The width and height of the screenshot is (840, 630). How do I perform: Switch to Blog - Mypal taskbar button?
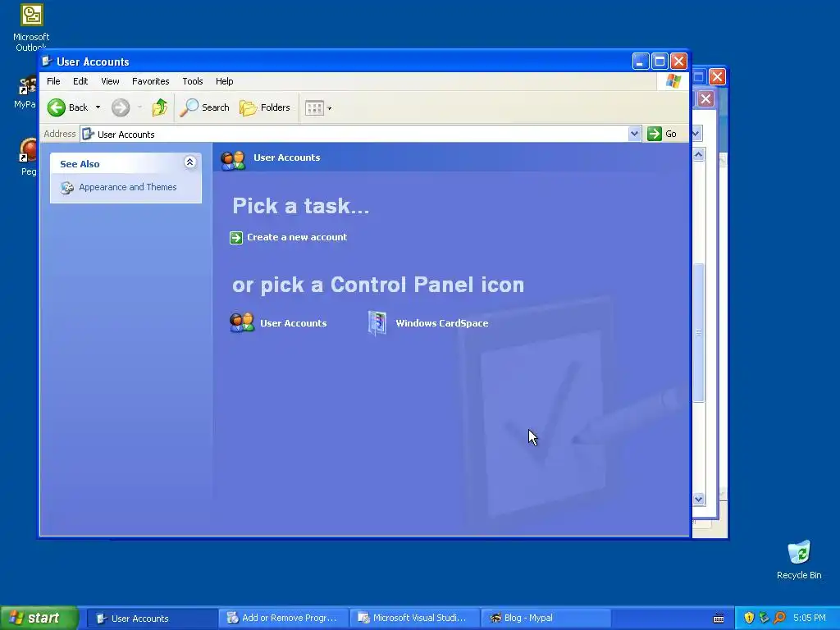(546, 619)
